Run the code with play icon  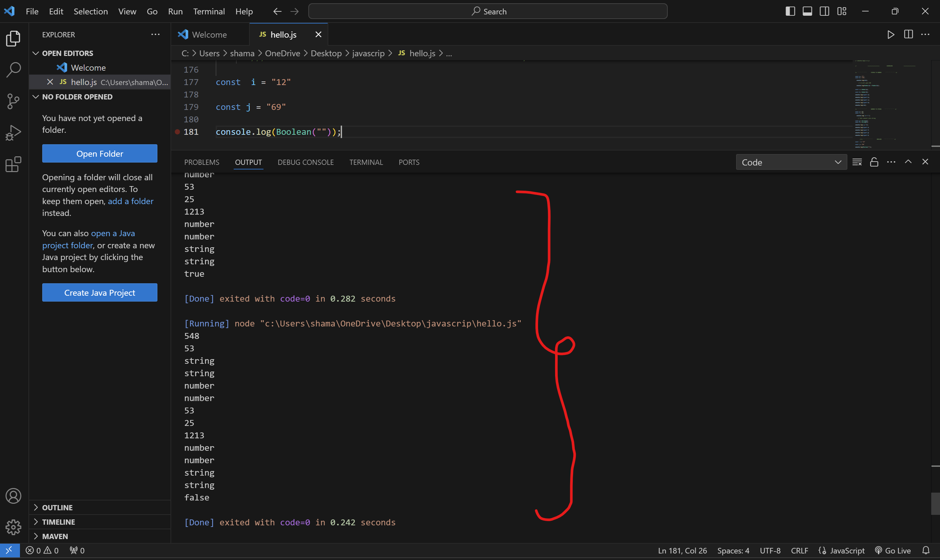(x=891, y=35)
